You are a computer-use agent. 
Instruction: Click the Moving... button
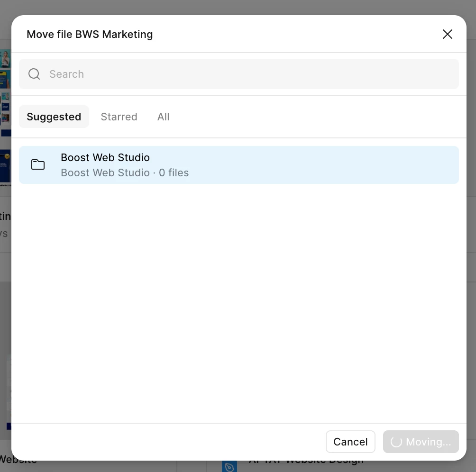click(421, 442)
